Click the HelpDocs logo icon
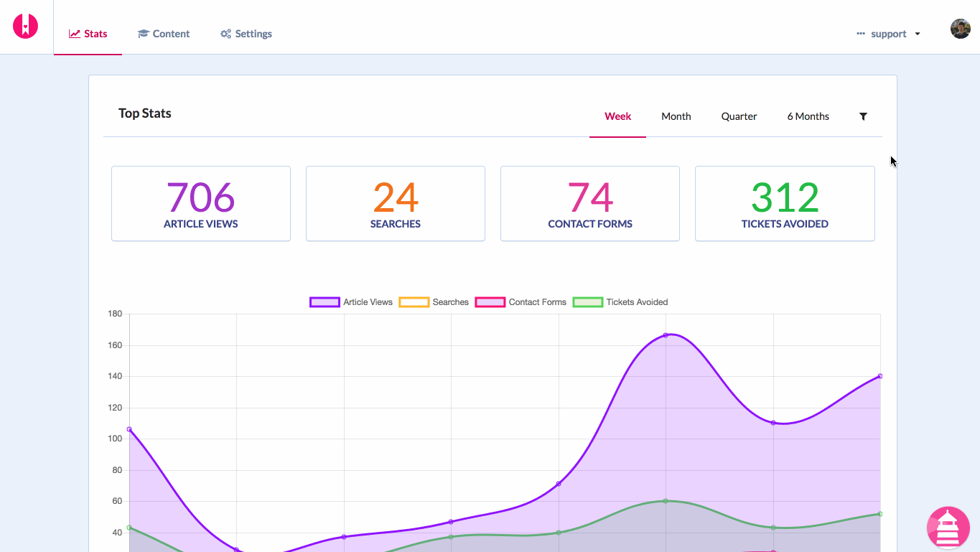Viewport: 980px width, 552px height. coord(26,26)
